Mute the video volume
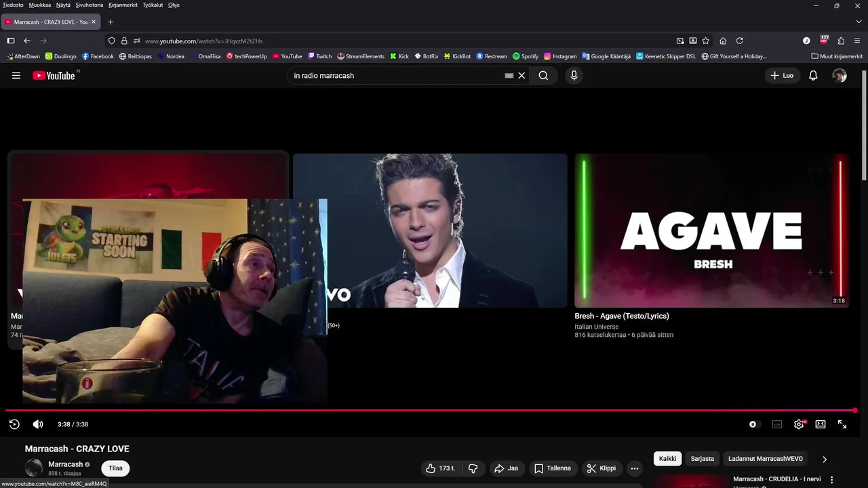This screenshot has height=488, width=868. (x=38, y=424)
